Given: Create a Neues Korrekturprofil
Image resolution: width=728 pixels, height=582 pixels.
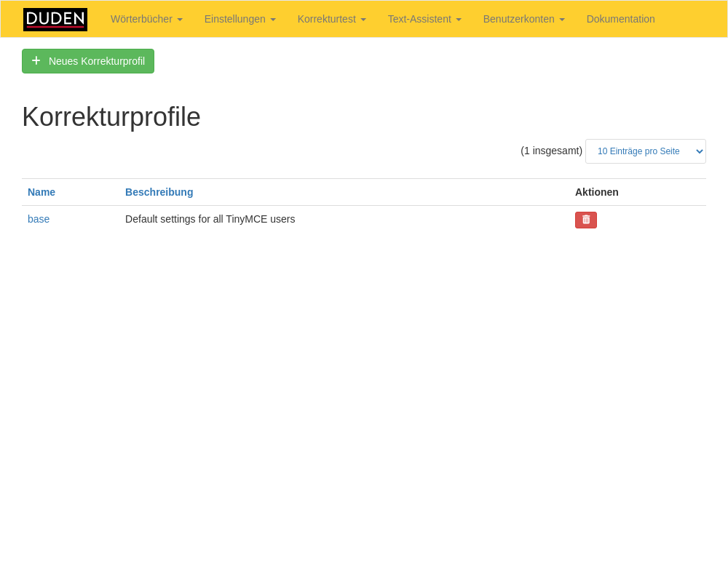Looking at the screenshot, I should click(96, 61).
